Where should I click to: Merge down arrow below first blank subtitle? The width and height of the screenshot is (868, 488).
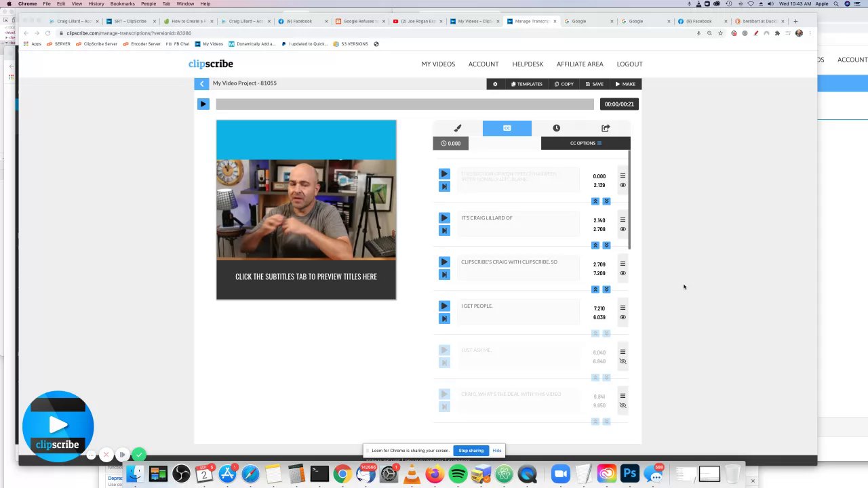[x=606, y=201]
